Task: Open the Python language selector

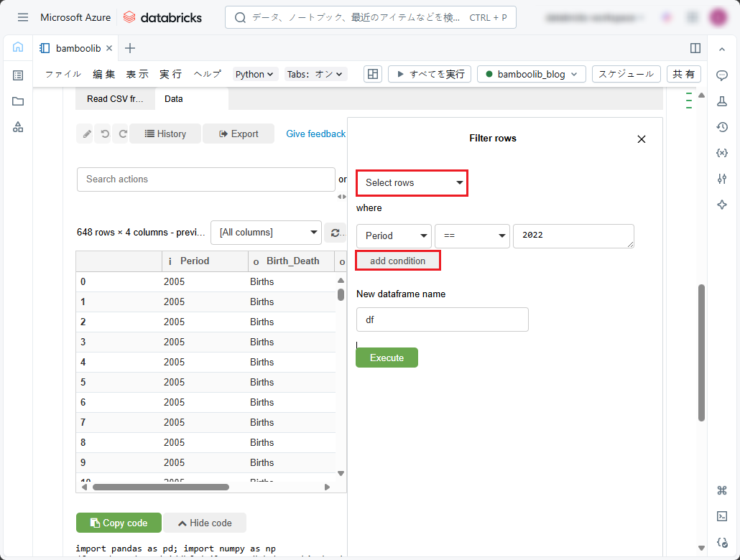Action: click(x=255, y=74)
